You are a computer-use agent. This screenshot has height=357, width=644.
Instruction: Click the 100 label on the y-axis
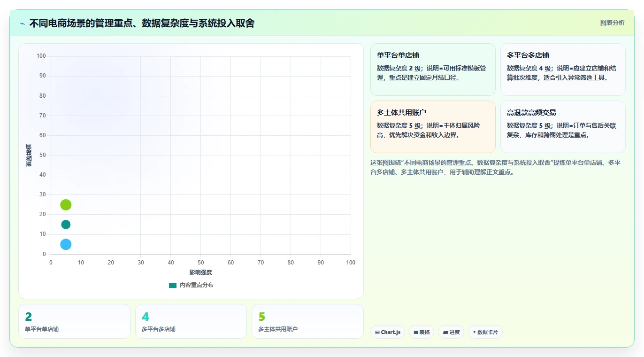(x=41, y=56)
